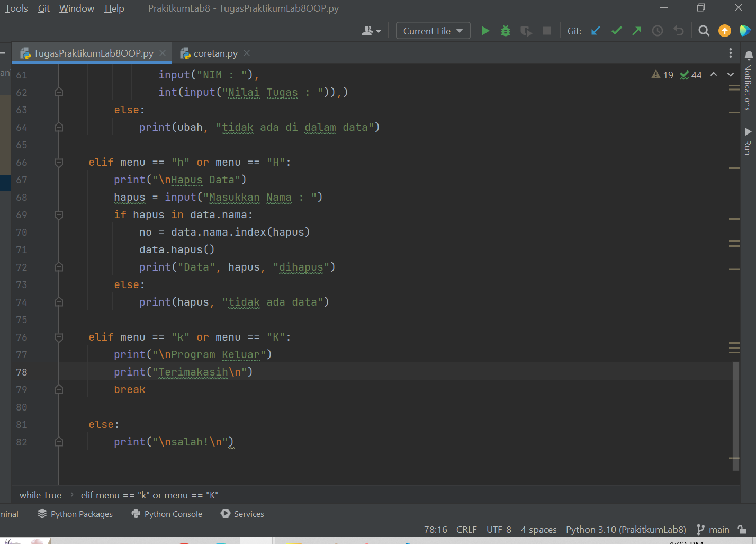The width and height of the screenshot is (756, 544).
Task: Click the warnings count 19 indicator
Action: 662,75
